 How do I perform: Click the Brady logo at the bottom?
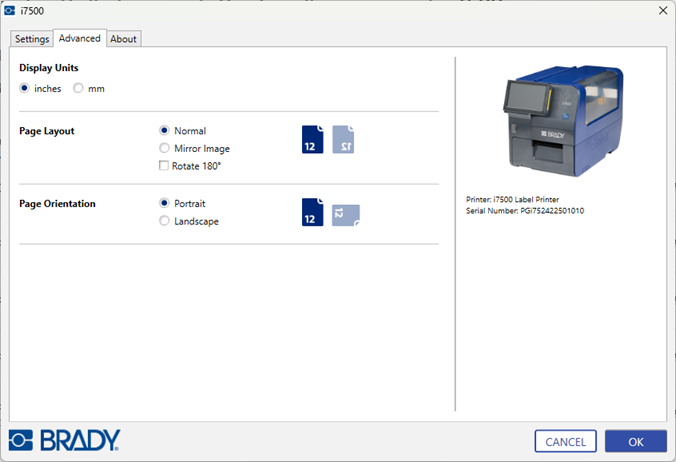65,440
